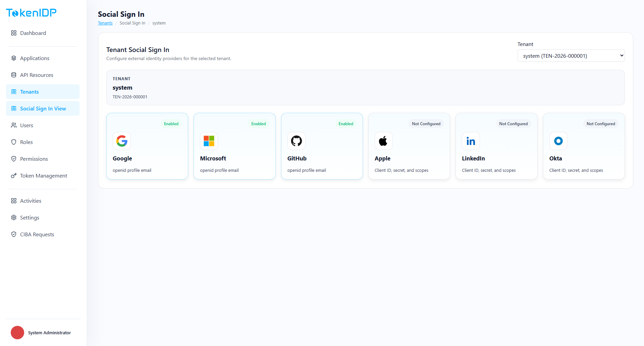Viewport: 644px width, 346px height.
Task: Click the bold system tenant name
Action: point(122,88)
